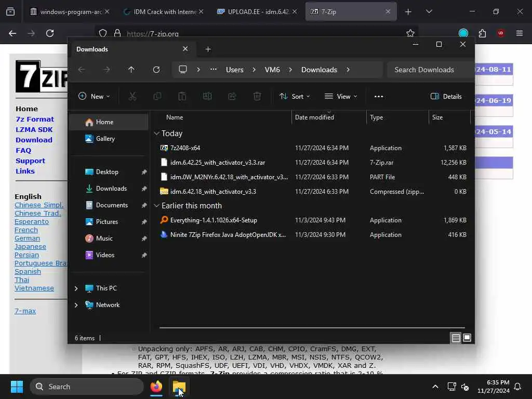Screen dimensions: 532x399
Task: Bookmark the 7-zip.org page with star icon
Action: 410,33
